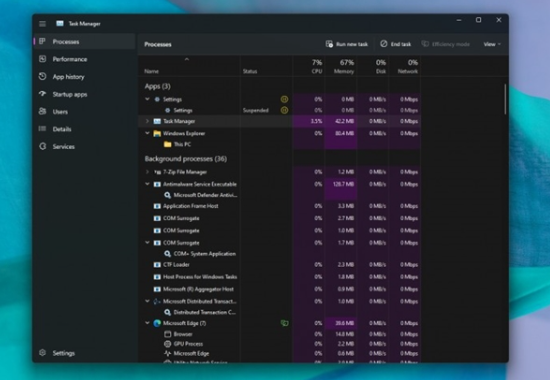
Task: Open the Details page in sidebar
Action: click(x=85, y=129)
